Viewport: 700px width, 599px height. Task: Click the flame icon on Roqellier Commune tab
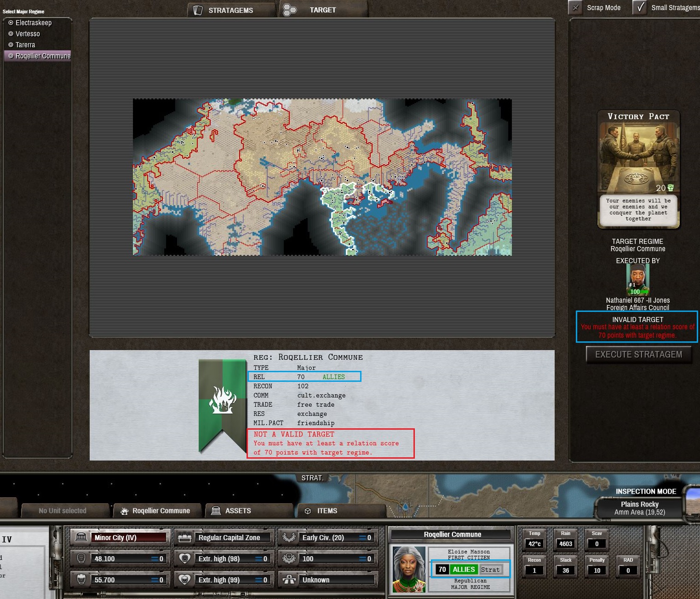[124, 511]
